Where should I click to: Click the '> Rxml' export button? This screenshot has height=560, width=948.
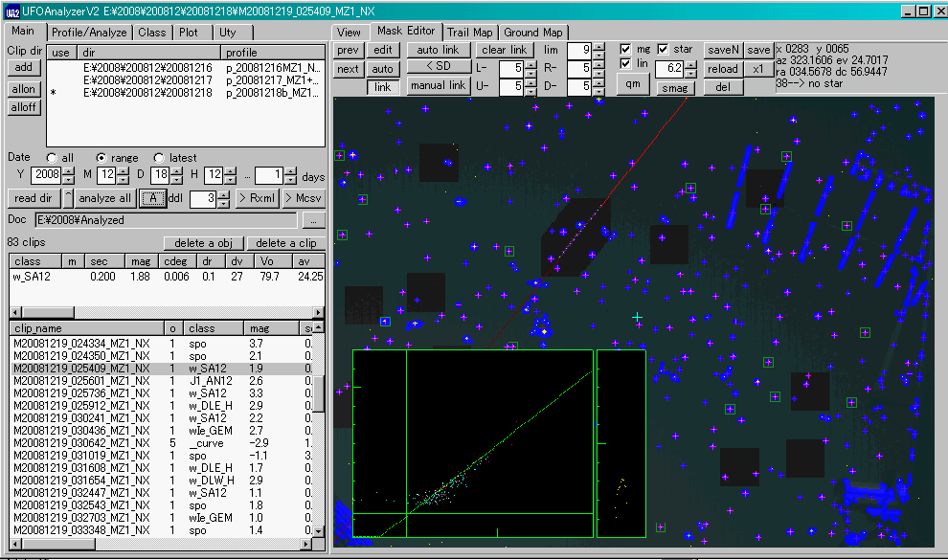(x=257, y=198)
